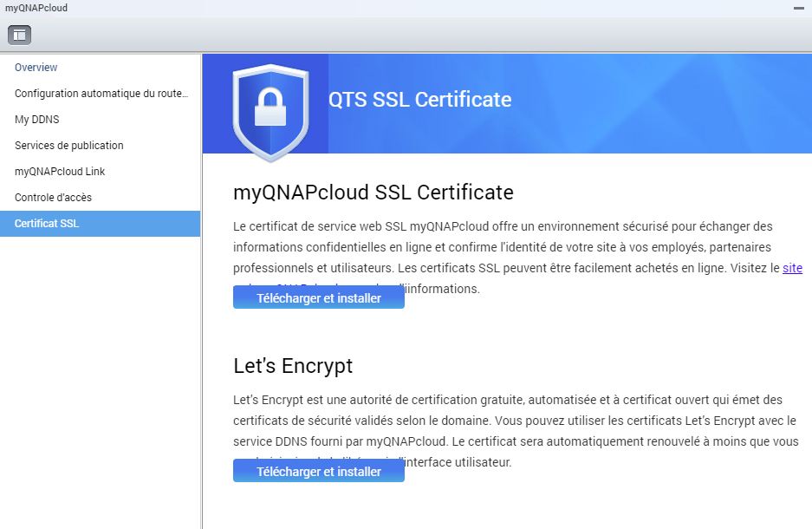Click Télécharger et installer under myQNAPcloud SSL Certificate
Viewport: 812px width, 529px height.
point(318,297)
